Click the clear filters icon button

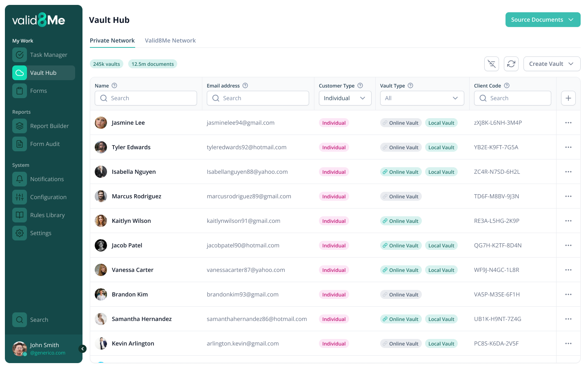[492, 64]
